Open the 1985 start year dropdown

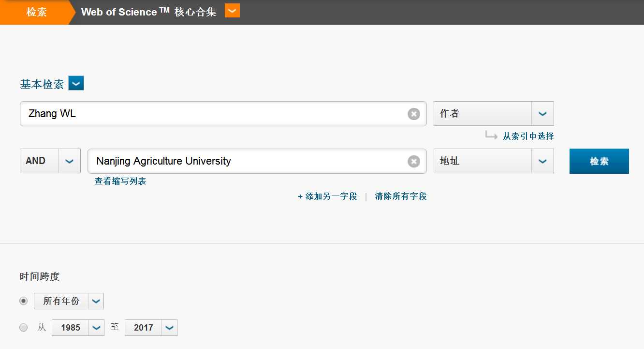[78, 328]
